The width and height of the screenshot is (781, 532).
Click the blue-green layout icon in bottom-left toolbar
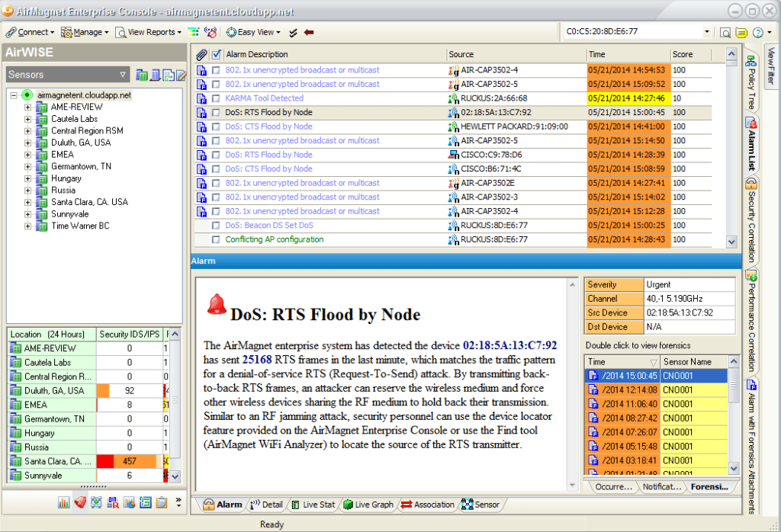pos(146,502)
